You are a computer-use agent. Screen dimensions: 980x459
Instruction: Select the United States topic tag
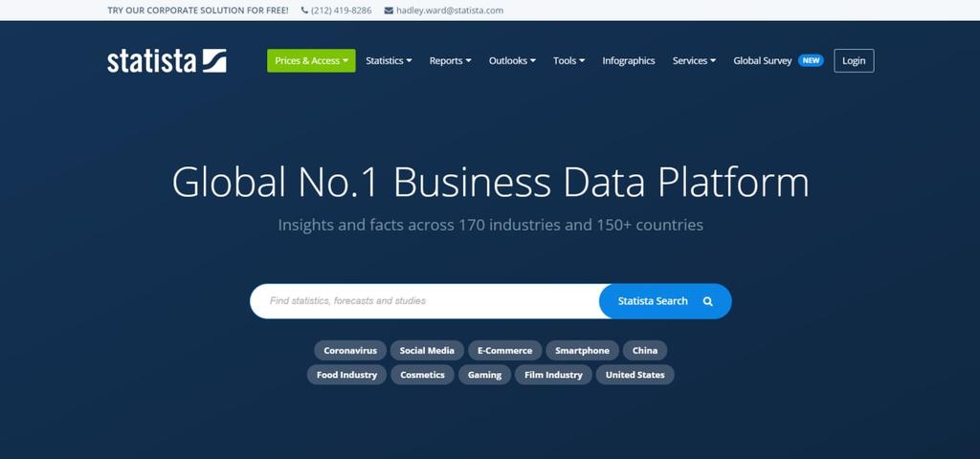click(x=635, y=375)
